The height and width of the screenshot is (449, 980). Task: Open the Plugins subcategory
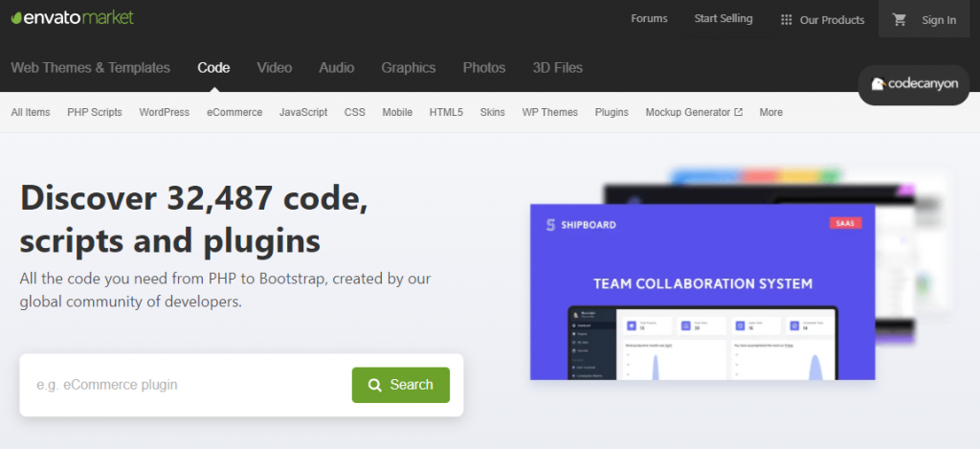click(x=612, y=113)
